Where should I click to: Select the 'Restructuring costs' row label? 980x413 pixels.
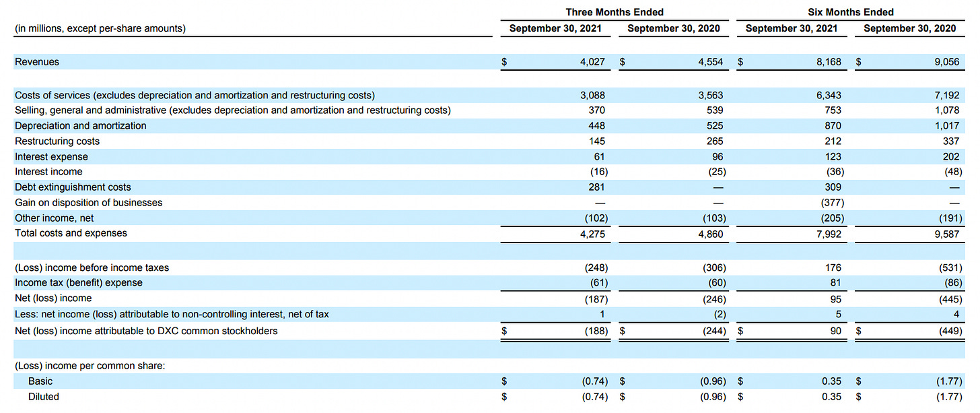[57, 141]
